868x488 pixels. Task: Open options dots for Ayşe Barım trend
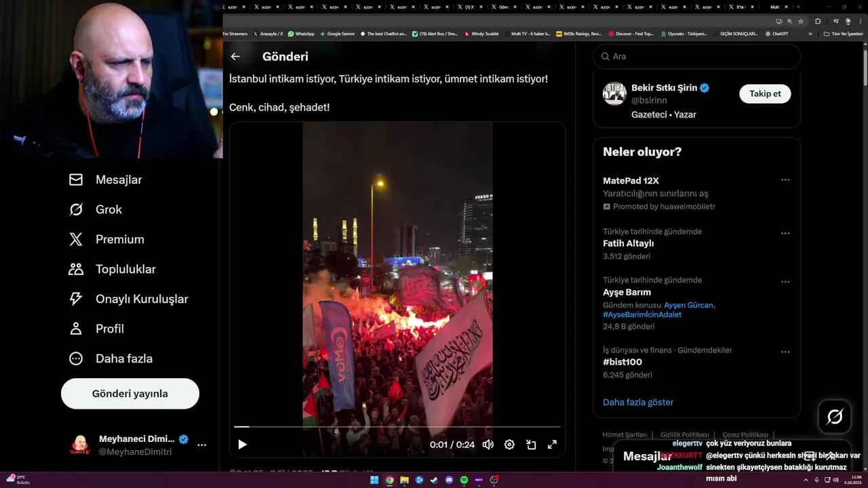click(x=785, y=282)
